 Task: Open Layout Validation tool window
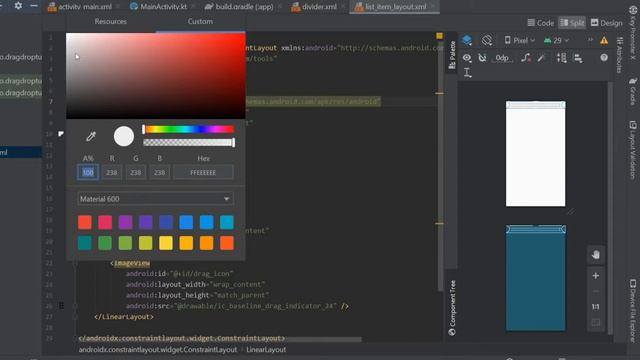(x=633, y=149)
